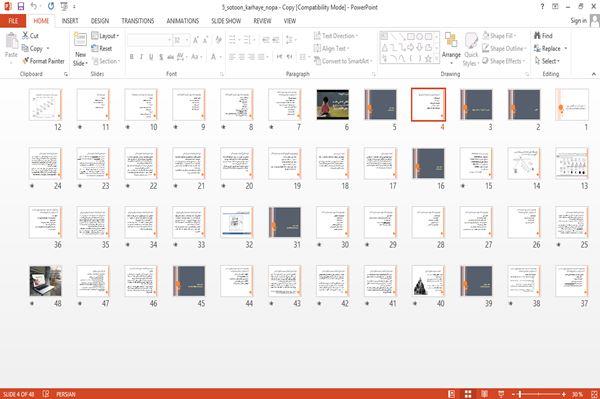Open PowerPoint Help question mark
The height and width of the screenshot is (399, 600).
click(542, 7)
